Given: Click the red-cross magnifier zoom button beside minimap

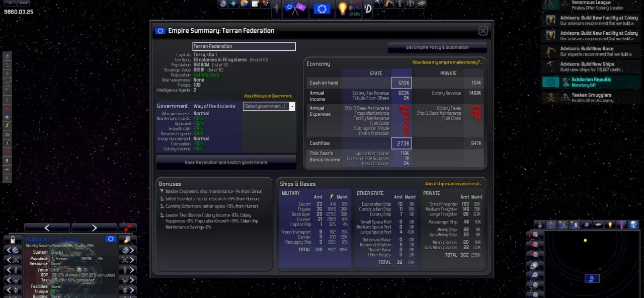Looking at the screenshot, I should point(535,245).
